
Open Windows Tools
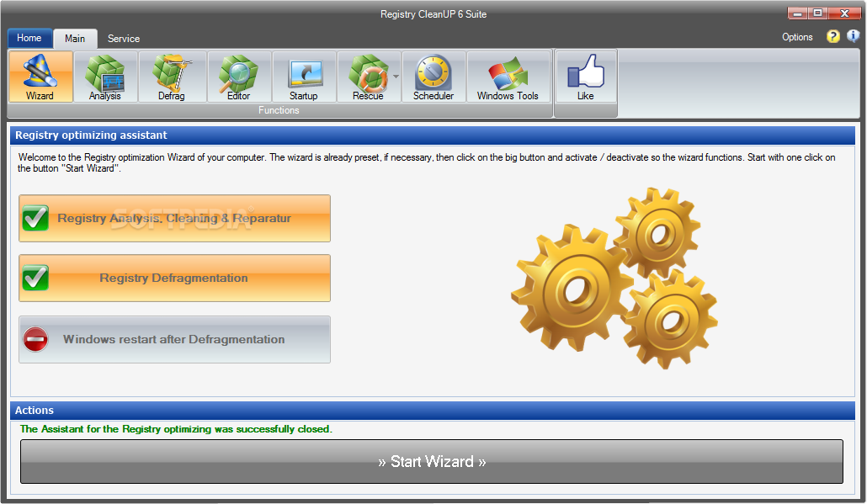click(508, 77)
